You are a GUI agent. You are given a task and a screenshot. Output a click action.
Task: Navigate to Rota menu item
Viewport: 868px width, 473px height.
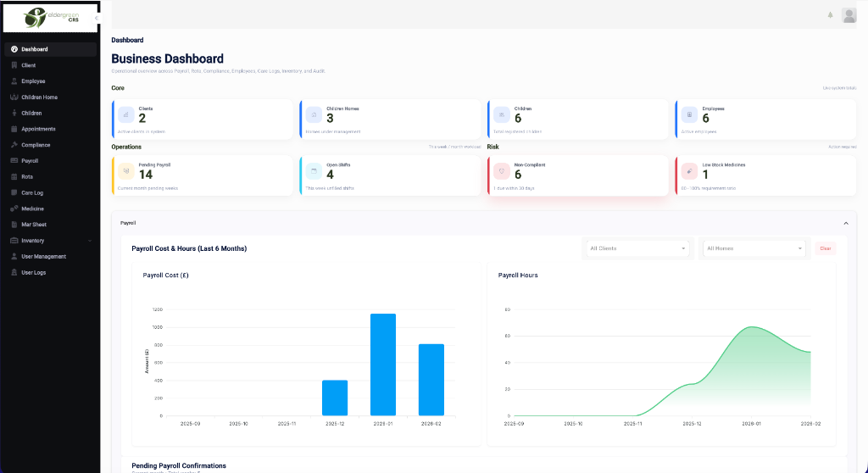click(x=50, y=176)
